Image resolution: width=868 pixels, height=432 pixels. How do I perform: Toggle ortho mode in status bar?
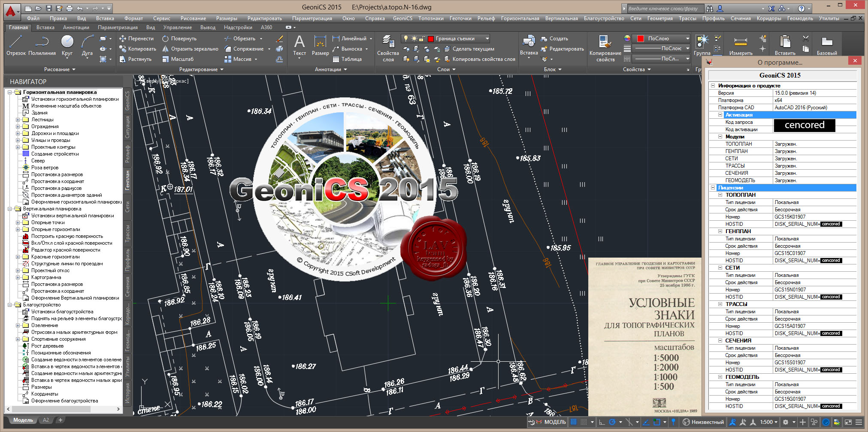click(x=602, y=422)
